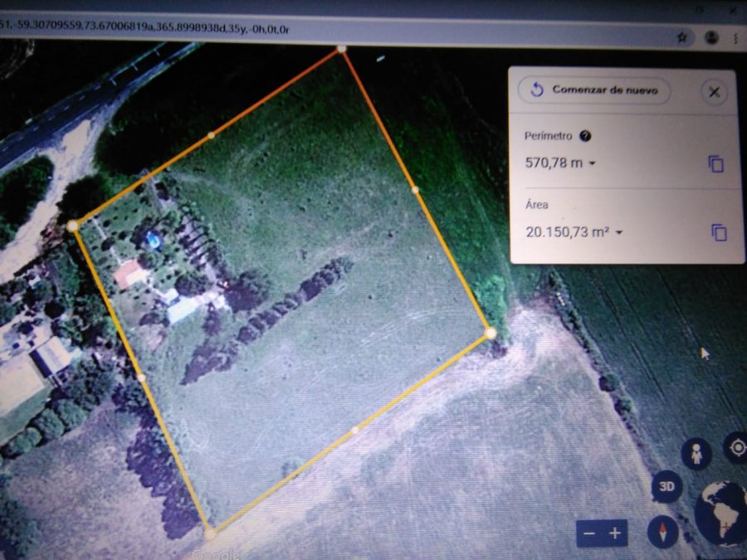Click midpoint handle on lower-right edge
The height and width of the screenshot is (560, 747).
click(x=355, y=430)
